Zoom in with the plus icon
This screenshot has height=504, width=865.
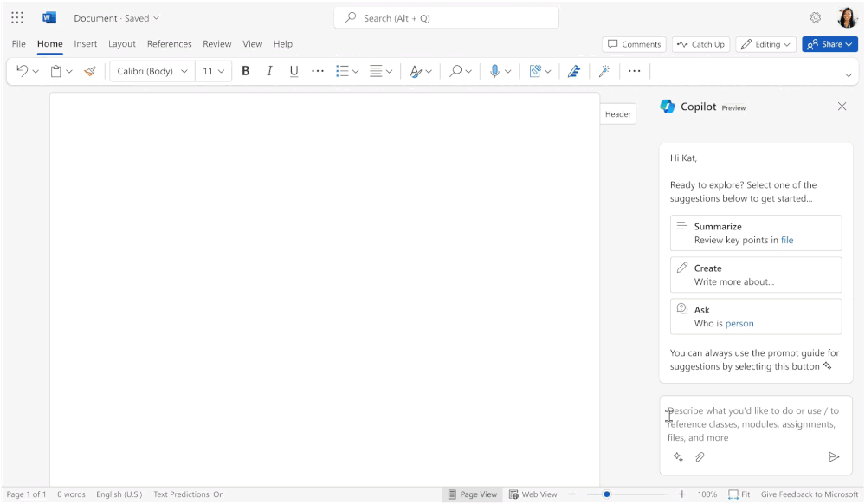tap(681, 494)
